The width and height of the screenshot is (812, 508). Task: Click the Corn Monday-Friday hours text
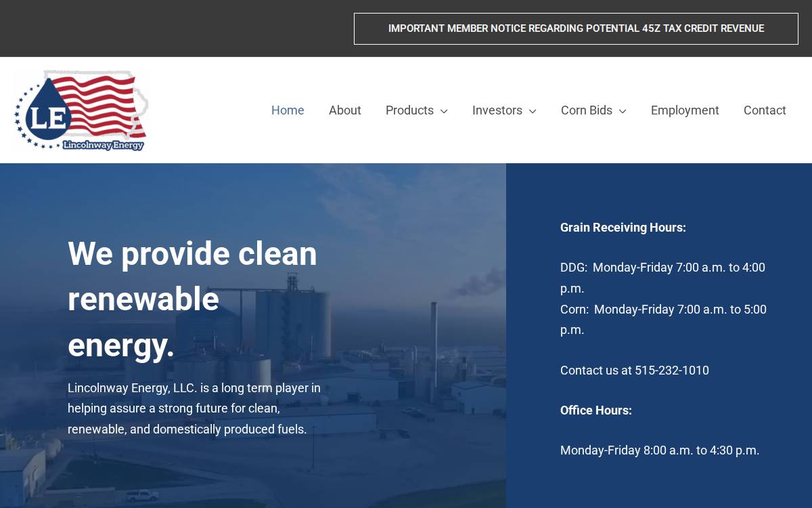(x=663, y=320)
